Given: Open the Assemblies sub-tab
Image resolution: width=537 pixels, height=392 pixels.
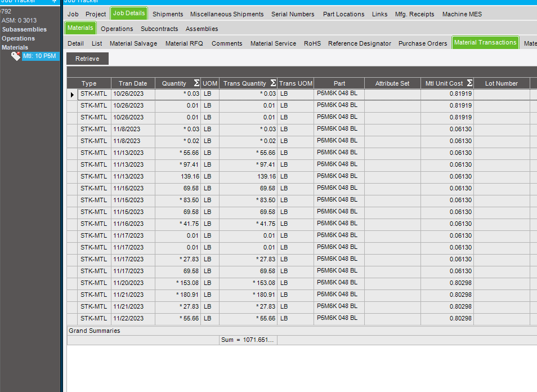Looking at the screenshot, I should (202, 29).
